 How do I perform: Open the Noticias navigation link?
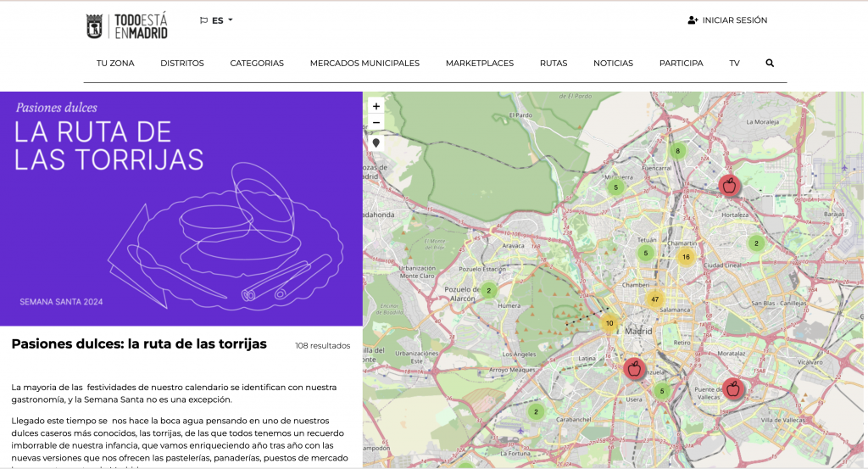click(613, 63)
